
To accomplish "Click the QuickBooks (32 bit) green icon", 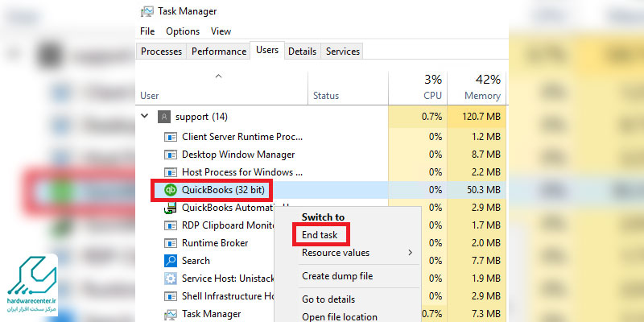I will [x=171, y=190].
